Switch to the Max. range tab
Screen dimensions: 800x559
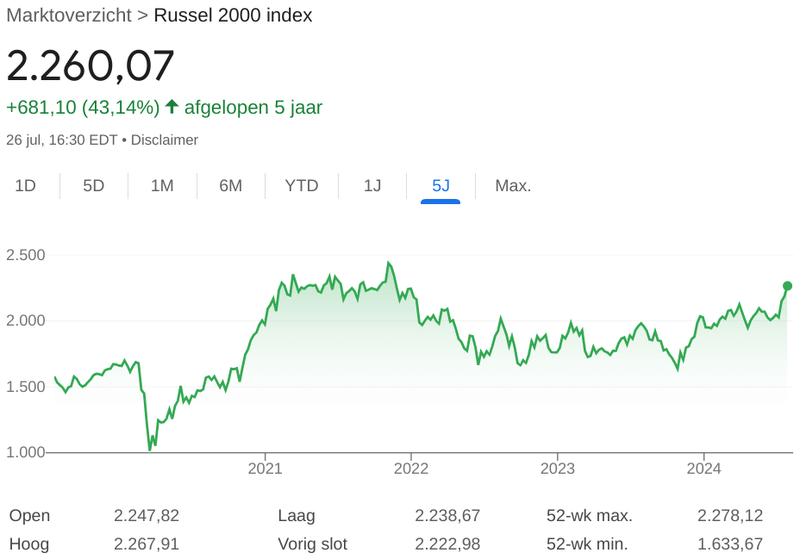[513, 186]
